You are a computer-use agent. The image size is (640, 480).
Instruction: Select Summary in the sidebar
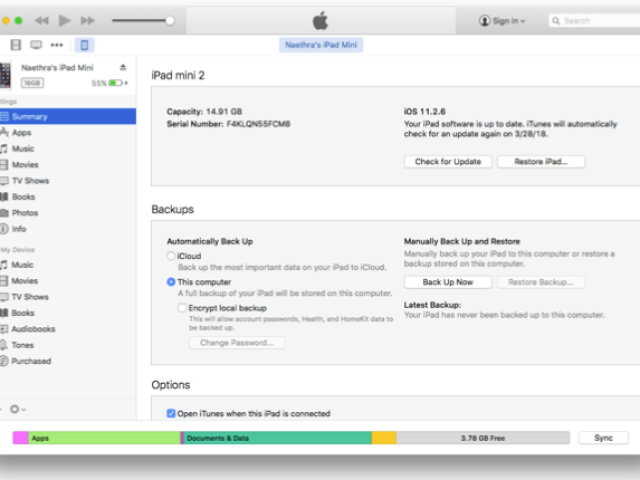pyautogui.click(x=68, y=116)
